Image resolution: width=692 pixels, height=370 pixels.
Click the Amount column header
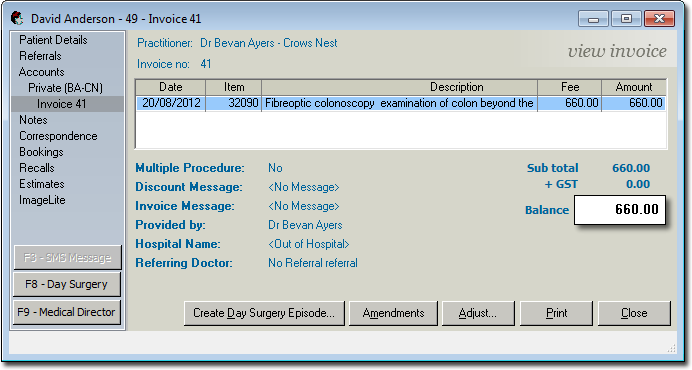[634, 87]
